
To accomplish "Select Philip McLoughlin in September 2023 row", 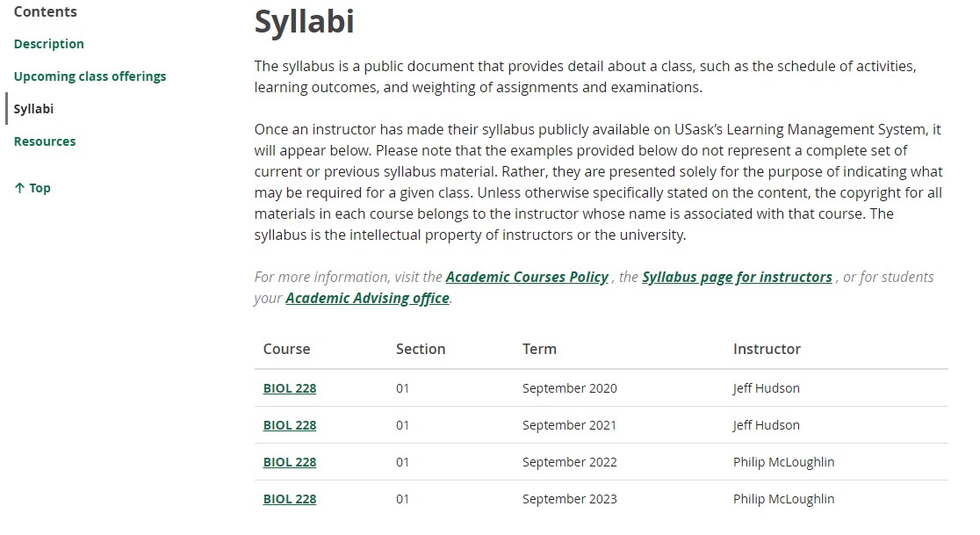I will 784,499.
